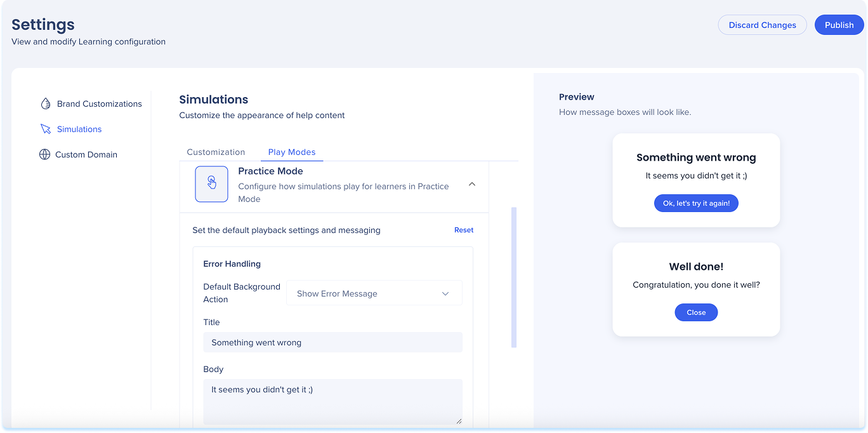Click the Body textarea resize handle
This screenshot has width=868, height=433.
coord(458,420)
